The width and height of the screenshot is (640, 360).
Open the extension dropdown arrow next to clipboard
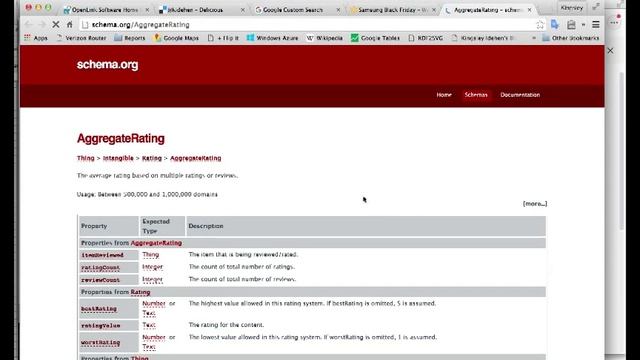583,25
